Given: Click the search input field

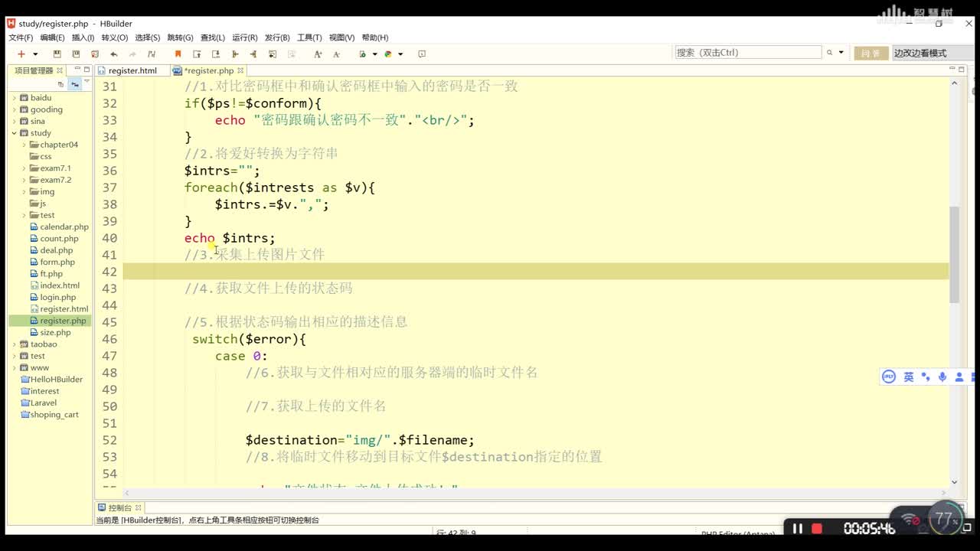Looking at the screenshot, I should [748, 52].
